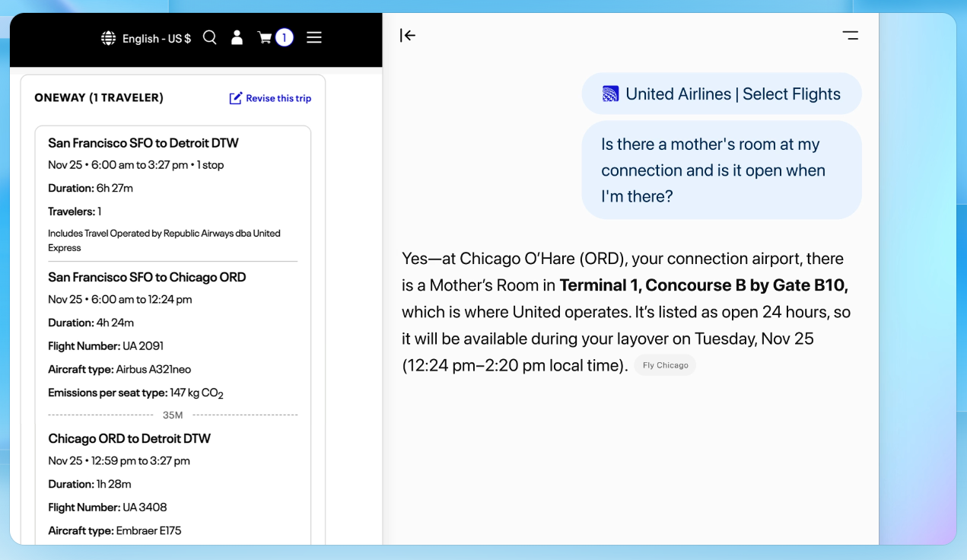Open the two-line chat menu icon
This screenshot has height=560, width=967.
tap(850, 35)
